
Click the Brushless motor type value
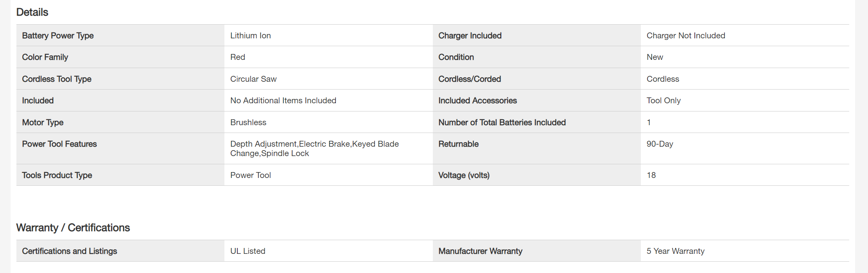click(248, 122)
